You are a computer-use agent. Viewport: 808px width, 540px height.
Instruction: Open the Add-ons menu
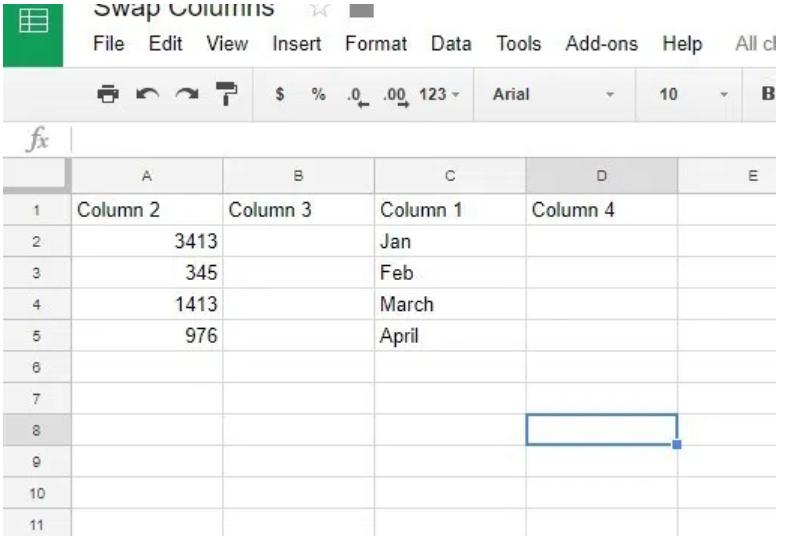(601, 45)
